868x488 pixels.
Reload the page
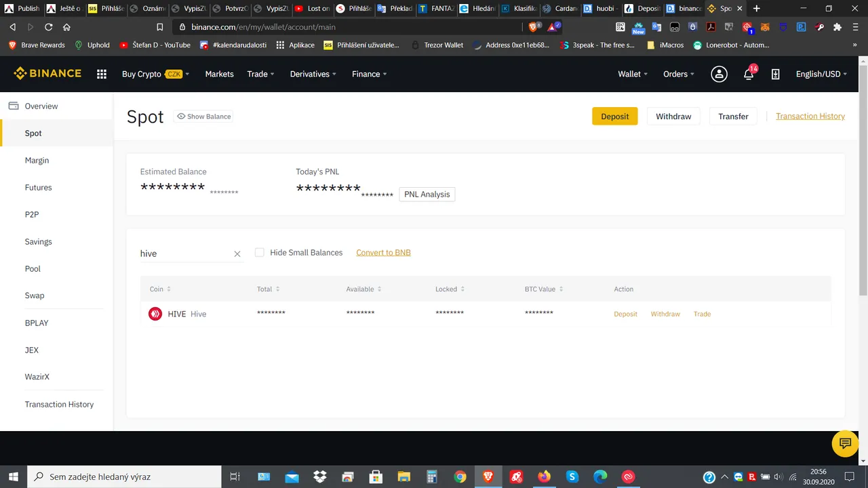click(x=49, y=27)
